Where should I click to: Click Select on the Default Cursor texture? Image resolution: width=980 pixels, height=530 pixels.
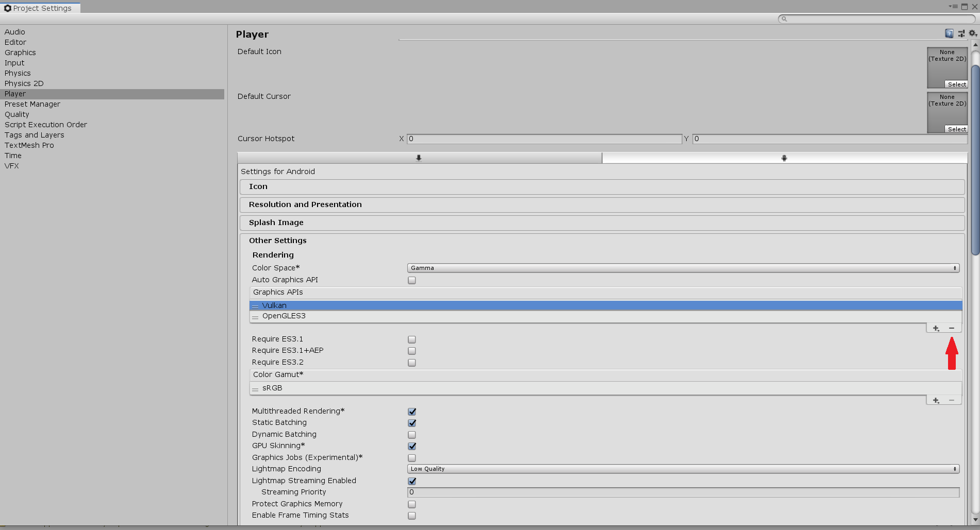[956, 129]
